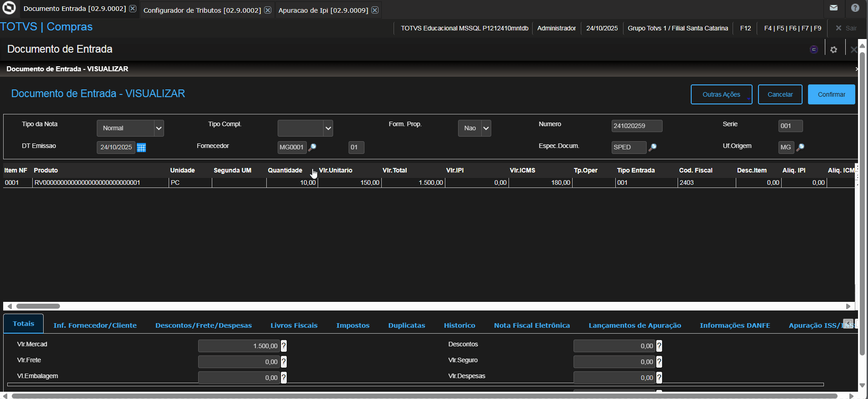Switch to Configurador de Tributos tab
868x399 pixels.
(202, 10)
